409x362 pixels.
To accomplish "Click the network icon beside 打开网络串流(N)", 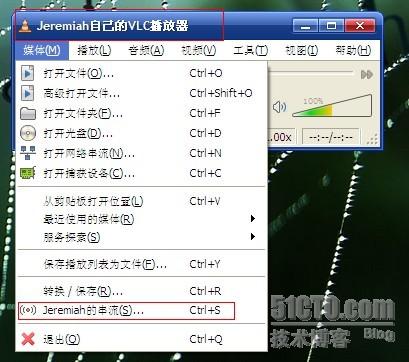I will (x=28, y=153).
